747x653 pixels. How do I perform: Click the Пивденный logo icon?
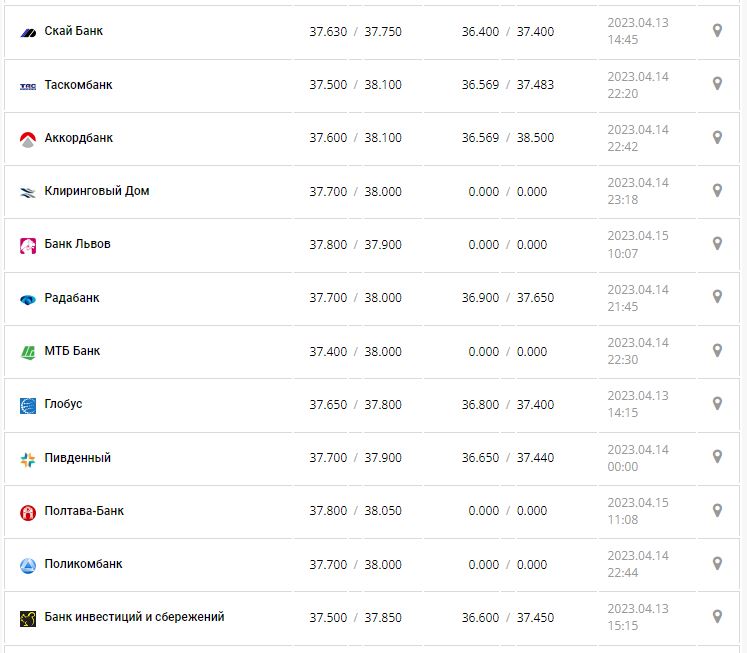point(28,459)
